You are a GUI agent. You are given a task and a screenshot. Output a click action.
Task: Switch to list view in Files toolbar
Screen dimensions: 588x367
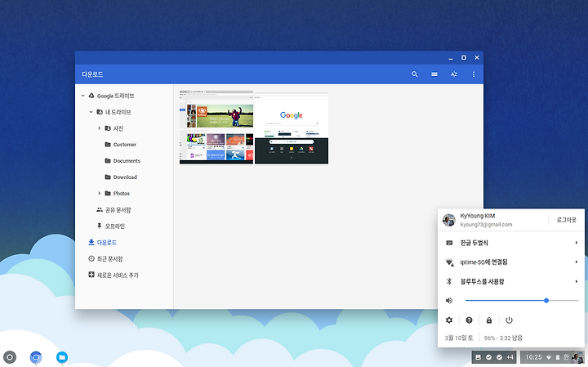(434, 74)
